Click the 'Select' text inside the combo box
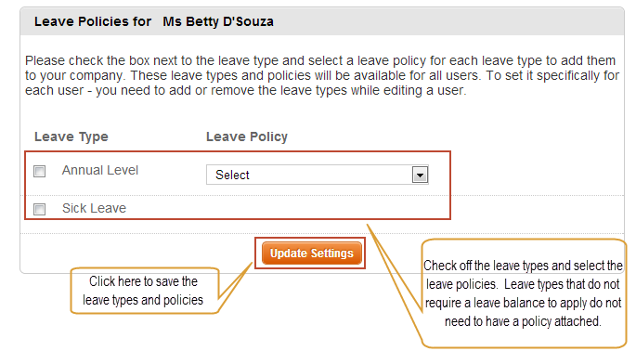 (x=232, y=175)
